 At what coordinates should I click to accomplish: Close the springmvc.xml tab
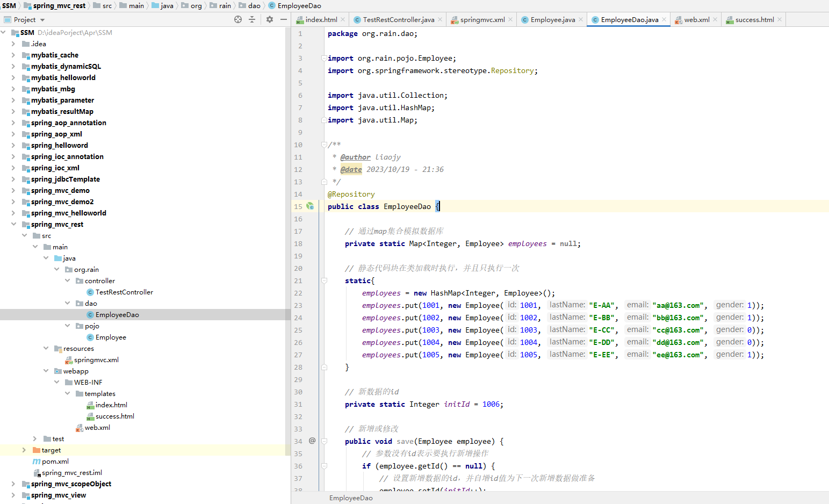point(510,19)
